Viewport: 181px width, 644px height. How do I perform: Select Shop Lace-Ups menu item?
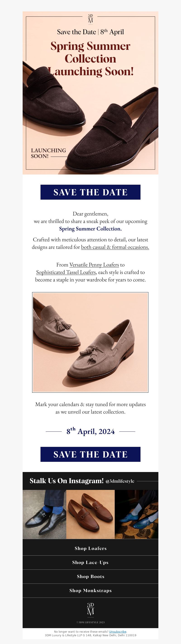[90, 562]
